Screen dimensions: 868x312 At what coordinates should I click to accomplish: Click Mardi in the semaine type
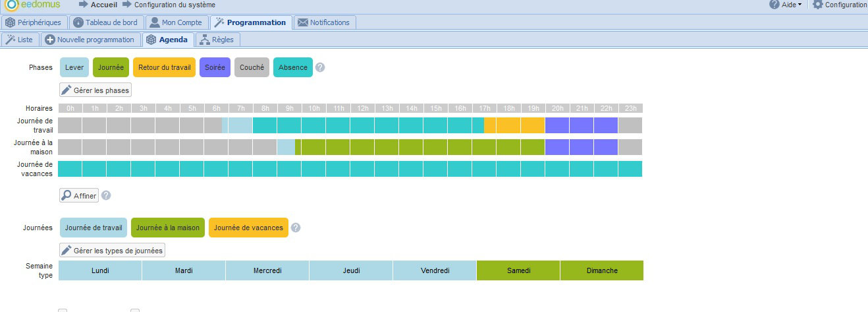point(184,270)
